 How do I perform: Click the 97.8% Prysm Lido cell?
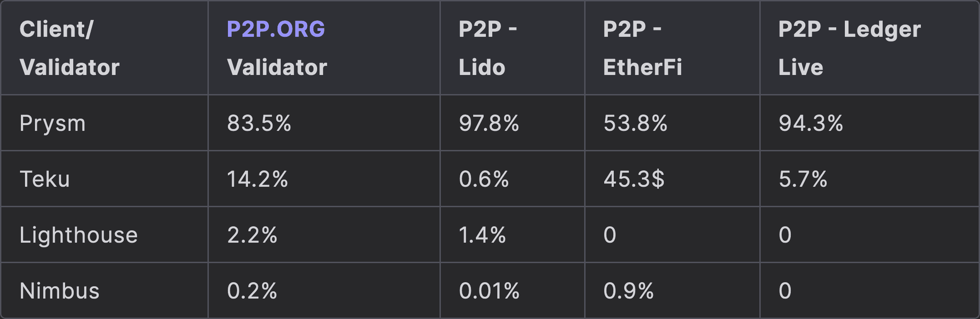489,123
